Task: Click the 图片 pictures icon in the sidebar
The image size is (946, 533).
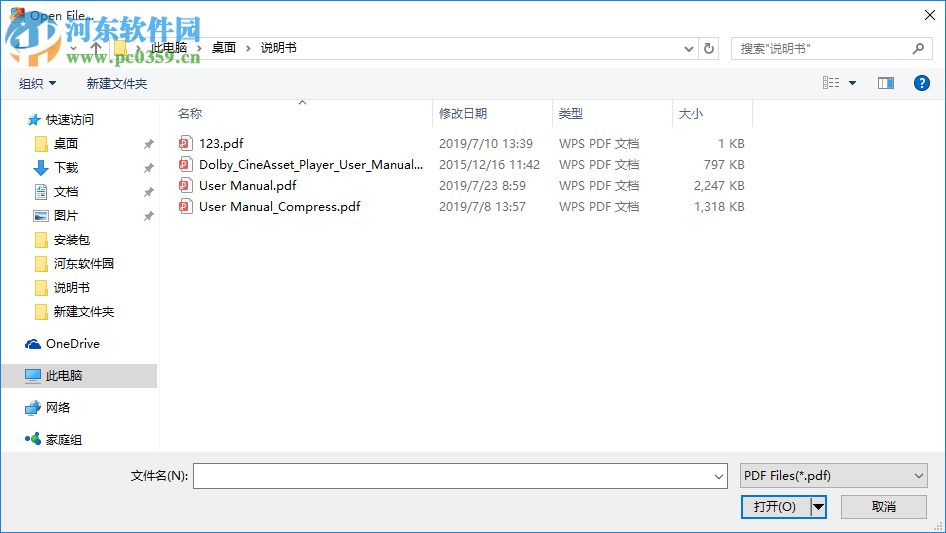Action: pyautogui.click(x=40, y=215)
